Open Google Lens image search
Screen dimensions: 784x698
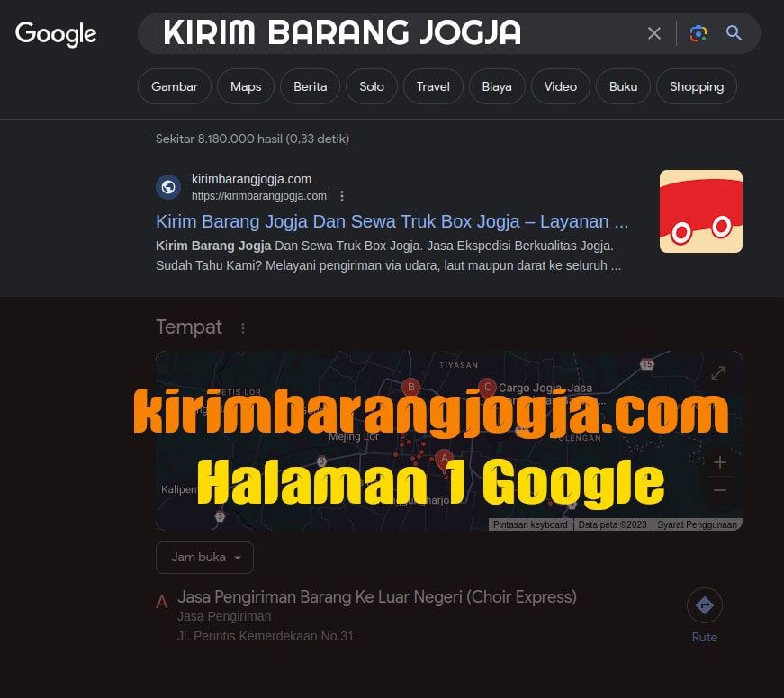(x=698, y=32)
